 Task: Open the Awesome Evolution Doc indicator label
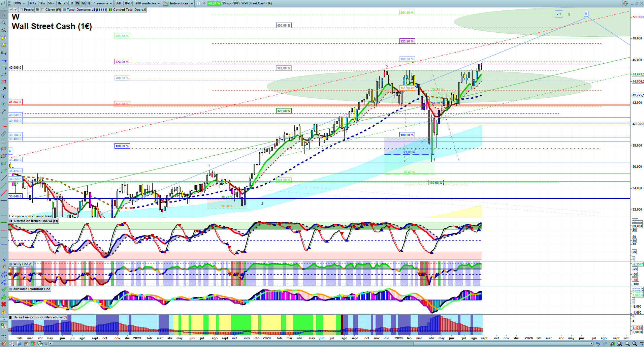(30, 289)
